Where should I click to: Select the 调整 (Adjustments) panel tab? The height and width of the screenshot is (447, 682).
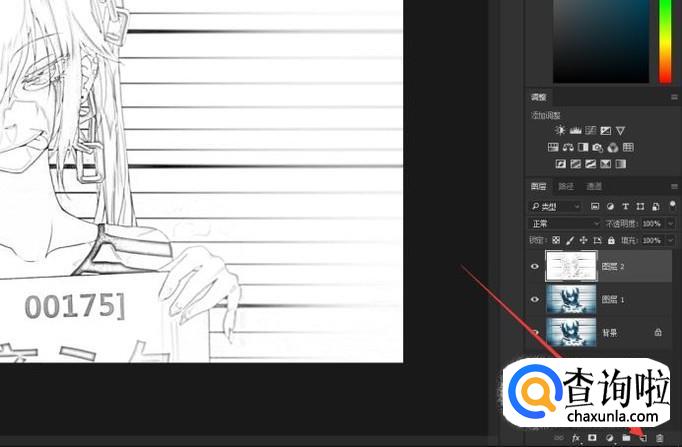538,97
